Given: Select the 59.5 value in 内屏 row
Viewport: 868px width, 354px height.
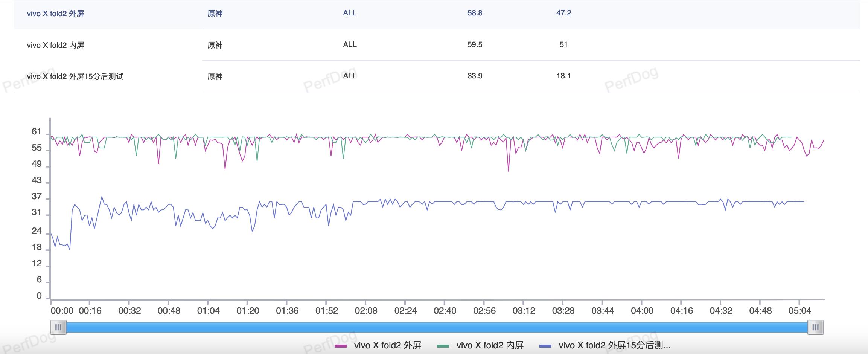Looking at the screenshot, I should [475, 44].
